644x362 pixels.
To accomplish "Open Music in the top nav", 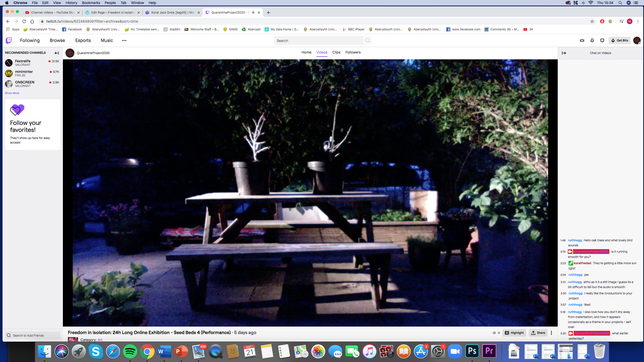I will point(107,40).
